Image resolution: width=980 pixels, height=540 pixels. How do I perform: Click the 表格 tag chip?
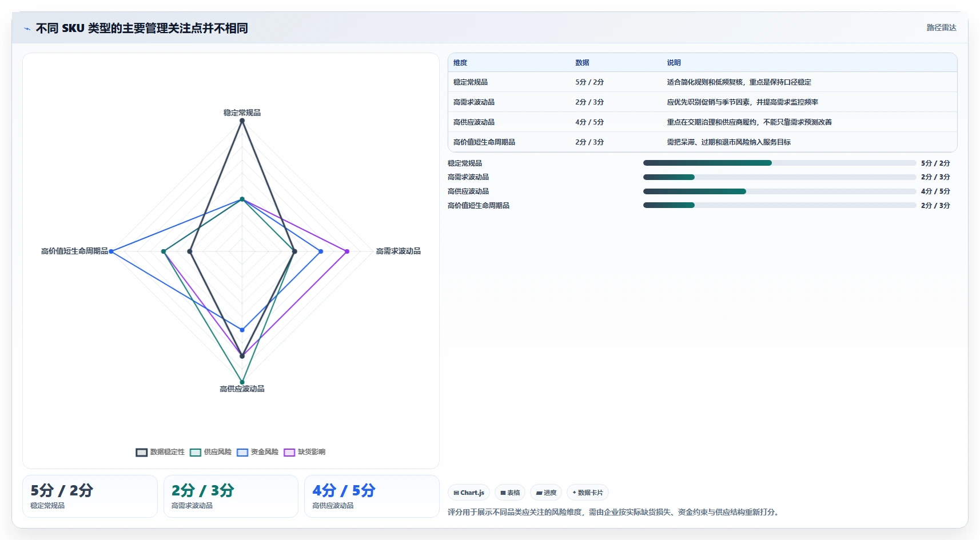click(510, 493)
